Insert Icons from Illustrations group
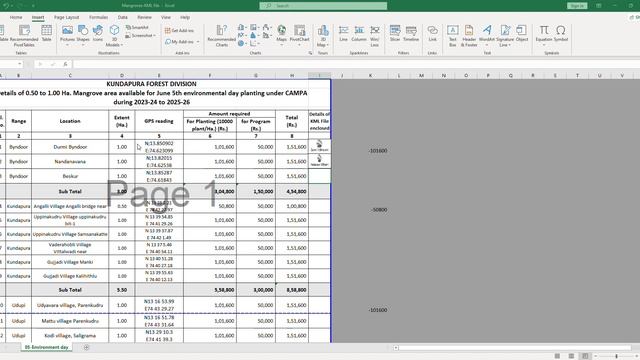Image resolution: width=640 pixels, height=360 pixels. coord(98,33)
